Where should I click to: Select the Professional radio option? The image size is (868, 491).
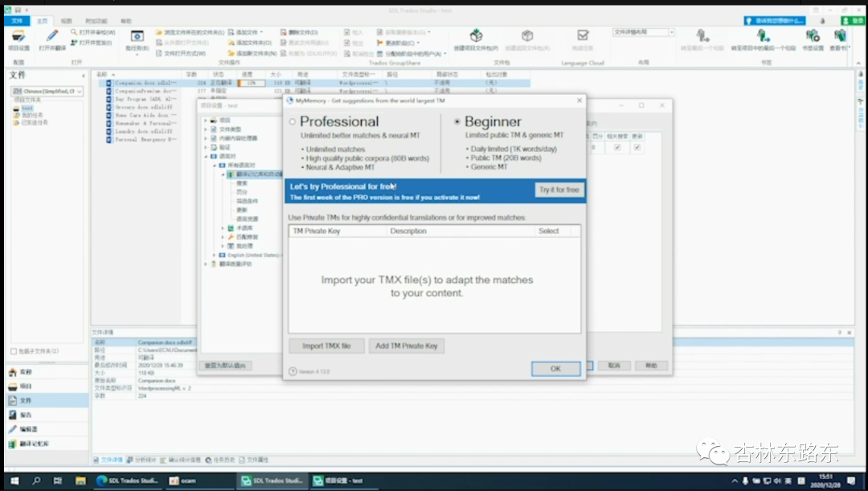[x=293, y=122]
